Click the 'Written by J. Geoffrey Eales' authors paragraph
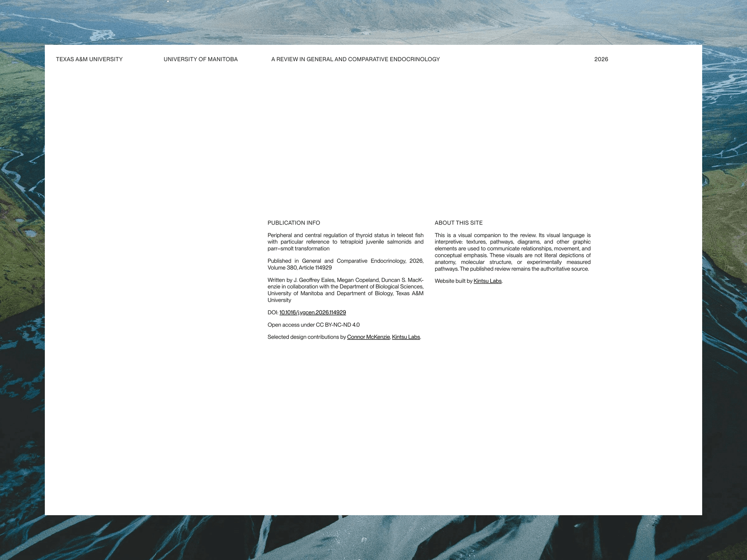The height and width of the screenshot is (560, 747). pos(345,290)
